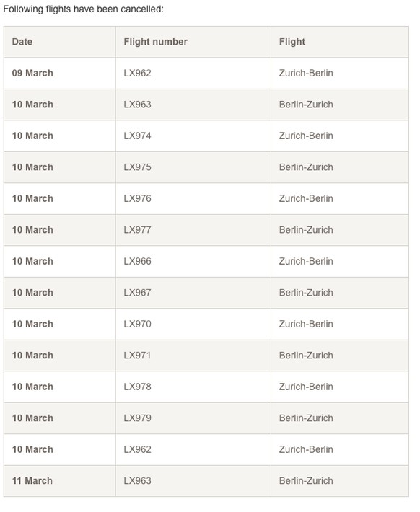Click the Flight number column header
The width and height of the screenshot is (420, 512).
point(155,42)
